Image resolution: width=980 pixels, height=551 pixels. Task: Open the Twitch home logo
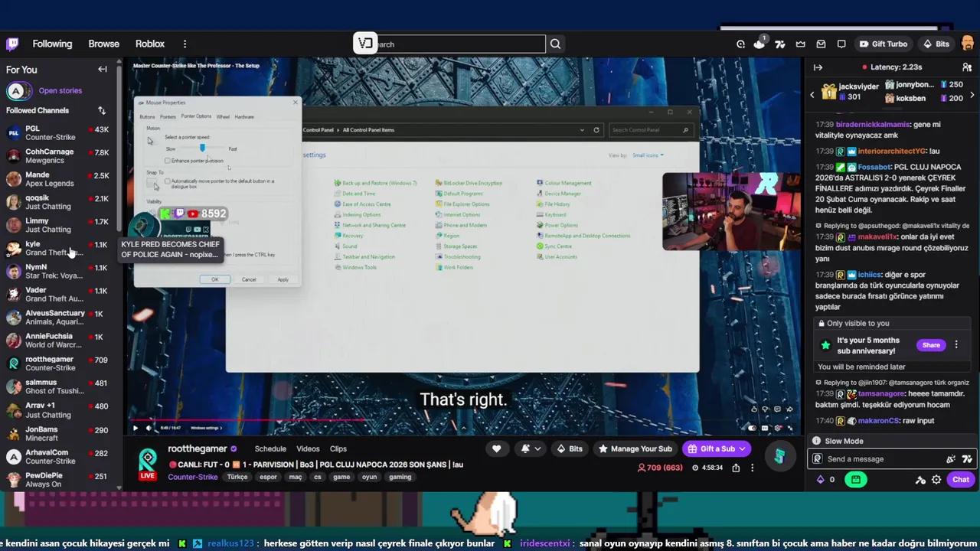point(12,44)
